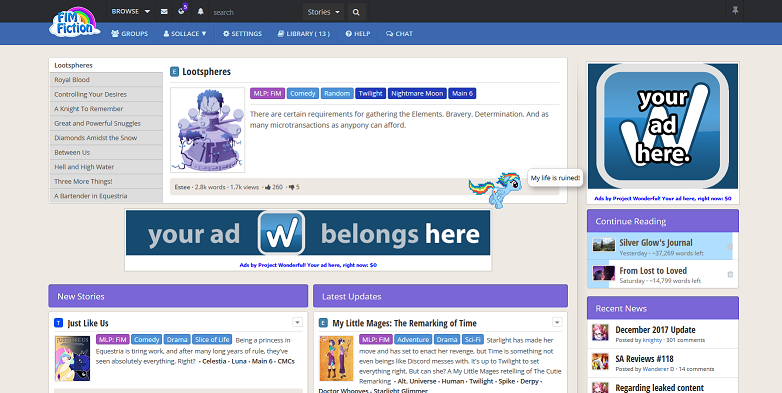Continue reading From Lost to Loved
Viewport: 782px width, 393px height.
[x=653, y=271]
